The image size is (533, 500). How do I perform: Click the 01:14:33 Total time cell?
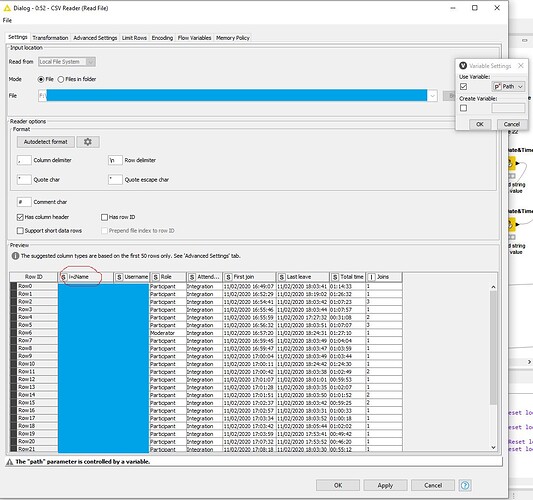pos(347,286)
